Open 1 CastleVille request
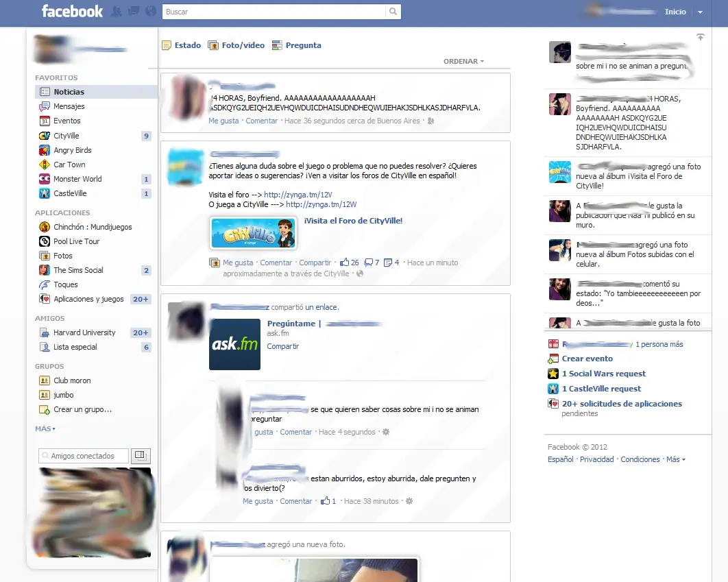 [x=601, y=389]
